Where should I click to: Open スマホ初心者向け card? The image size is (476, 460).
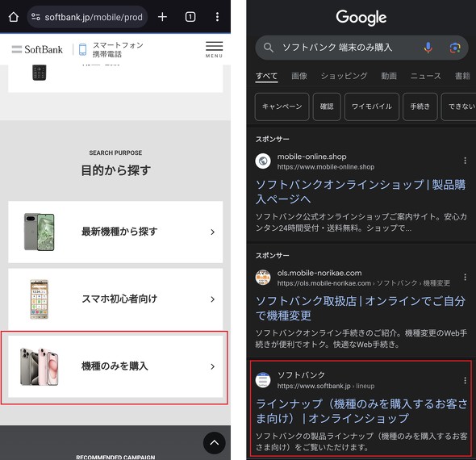click(115, 299)
